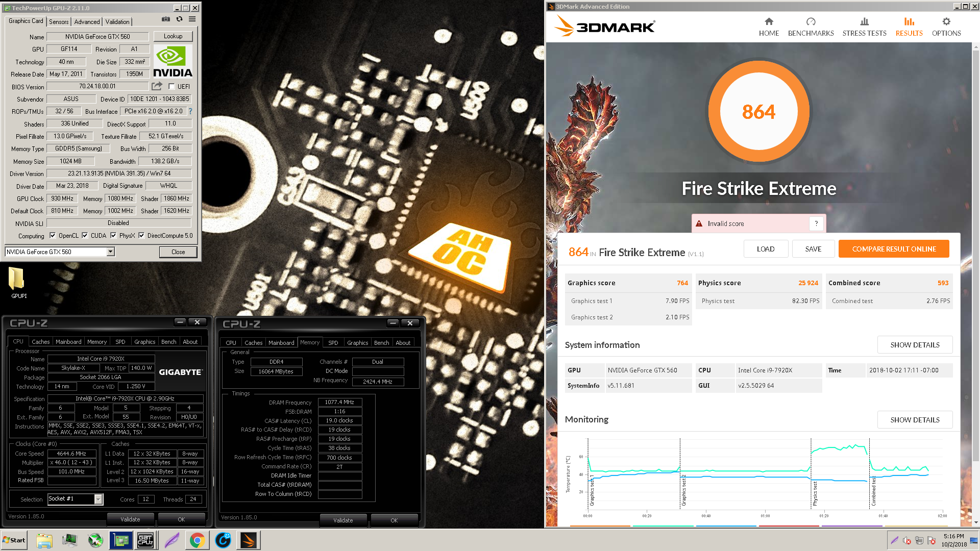Toggle the PhysX checkbox
Viewport: 980px width, 551px height.
[113, 236]
